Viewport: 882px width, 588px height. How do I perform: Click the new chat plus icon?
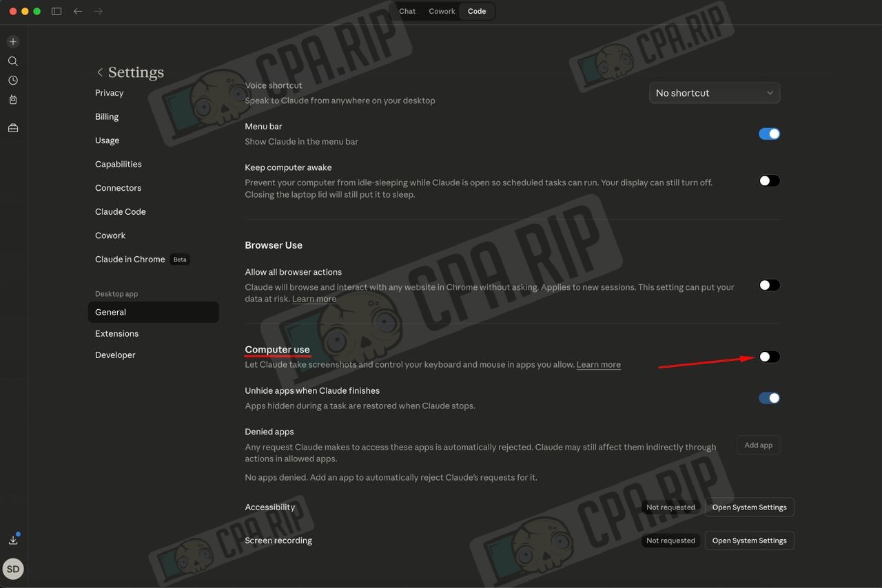tap(13, 41)
